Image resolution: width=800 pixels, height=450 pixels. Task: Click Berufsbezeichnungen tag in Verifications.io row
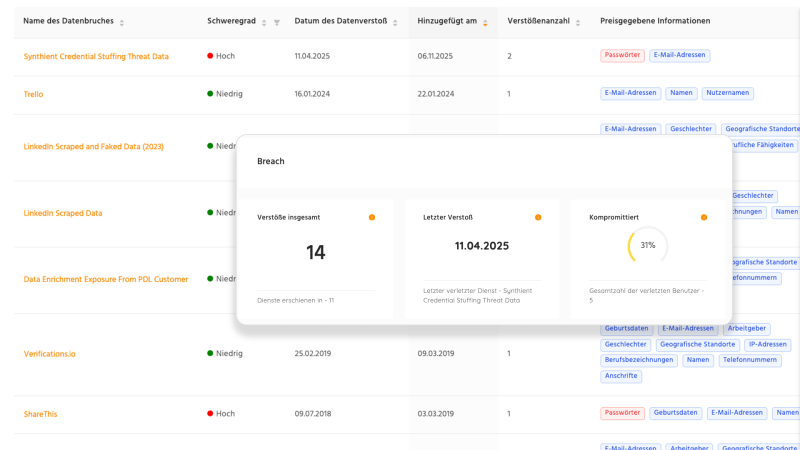639,360
